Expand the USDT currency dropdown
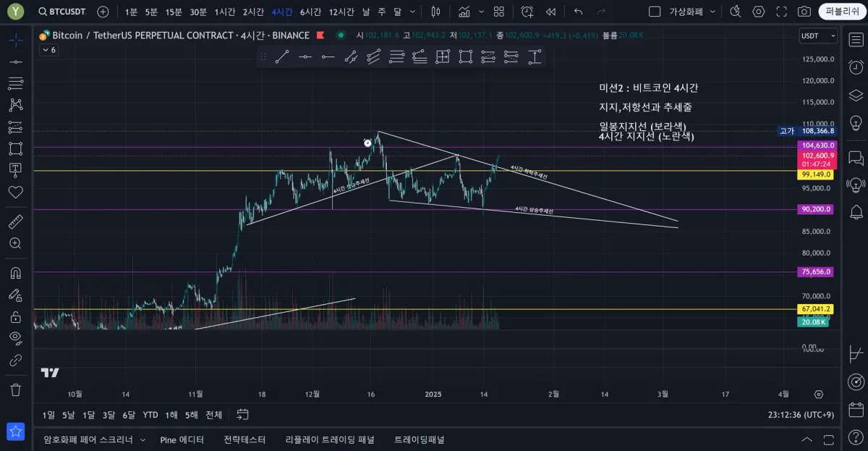This screenshot has height=451, width=868. (x=818, y=35)
